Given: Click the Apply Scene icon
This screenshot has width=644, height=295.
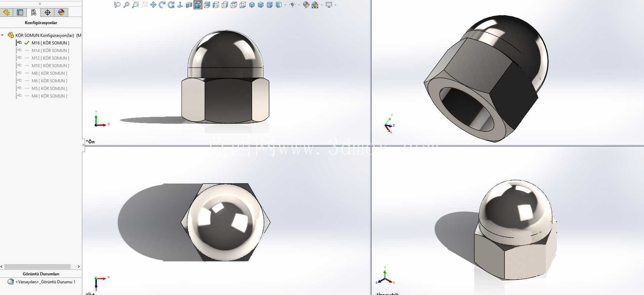Looking at the screenshot, I should (315, 5).
